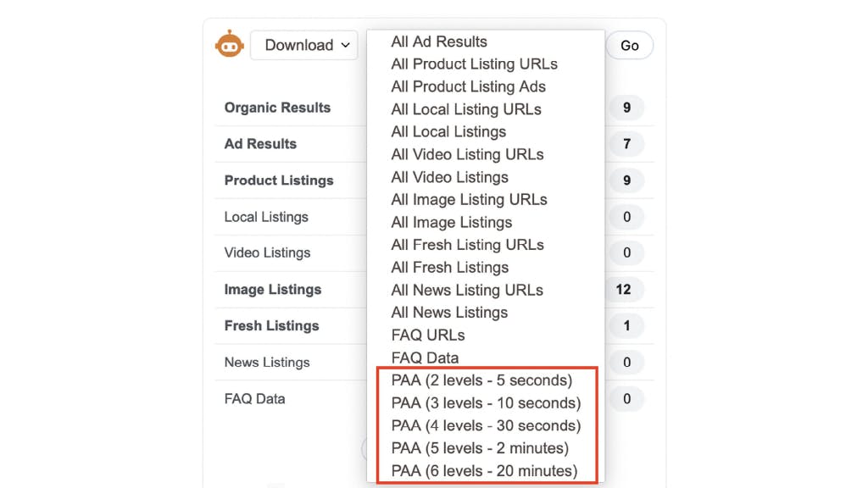Click Image Listings count badge 12
868x488 pixels.
[624, 290]
